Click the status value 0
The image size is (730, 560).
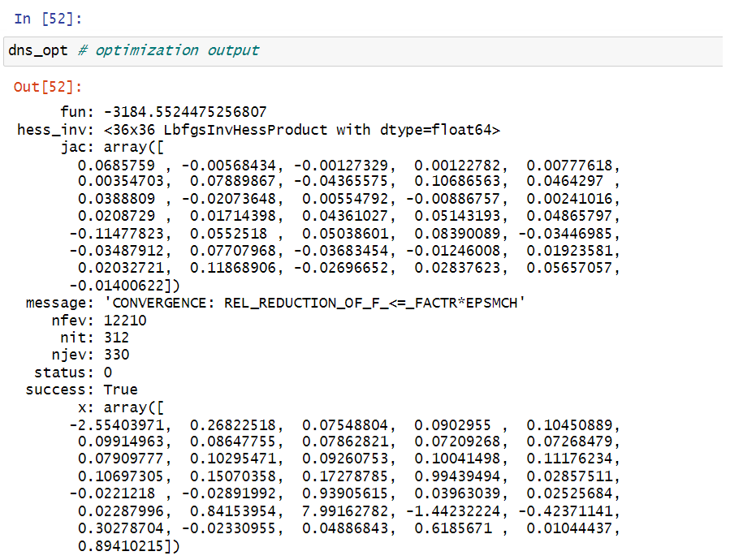pos(107,373)
